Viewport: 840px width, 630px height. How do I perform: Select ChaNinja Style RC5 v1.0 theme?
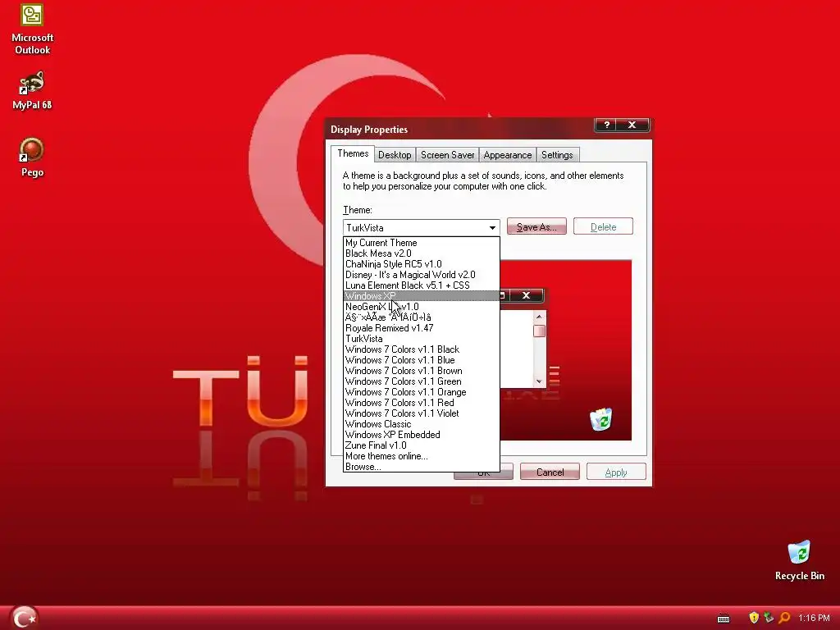tap(421, 264)
